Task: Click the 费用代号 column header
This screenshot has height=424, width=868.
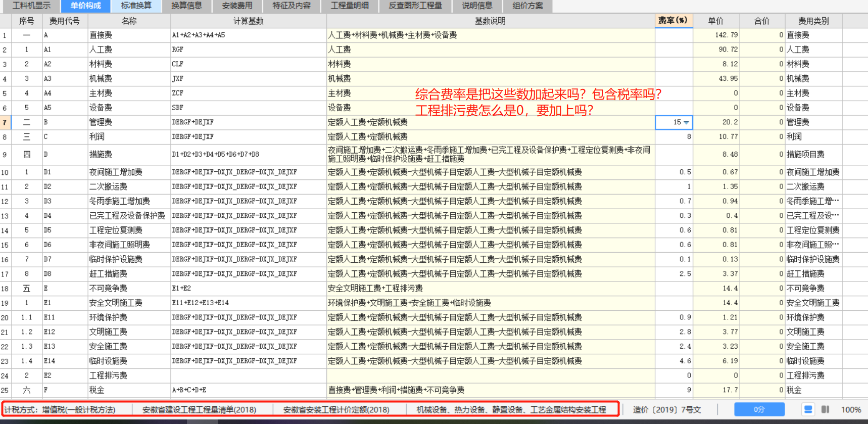Action: click(x=65, y=21)
